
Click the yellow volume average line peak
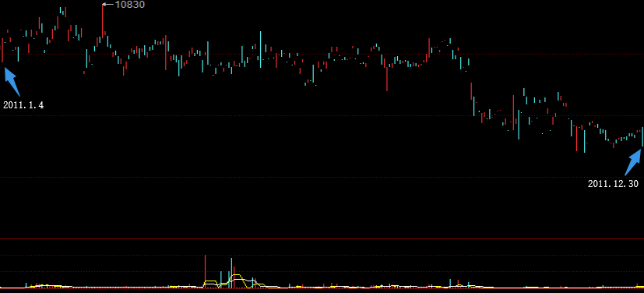[236, 274]
